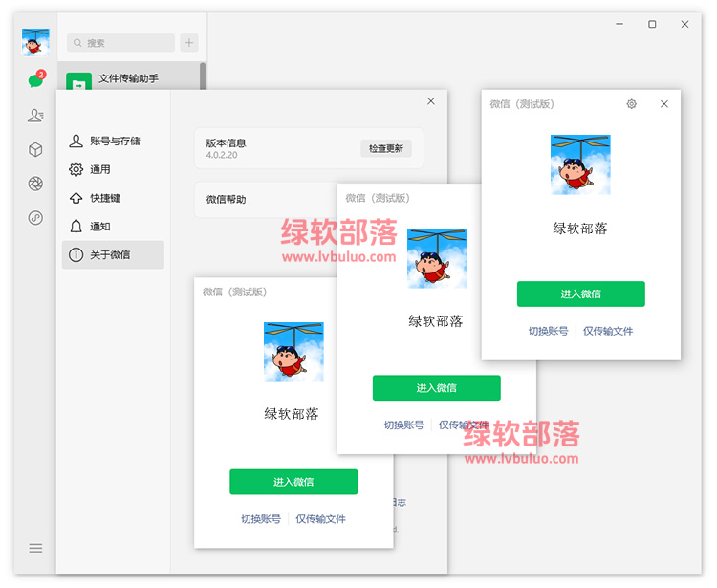This screenshot has height=588, width=717.
Task: Select 快捷键 in the settings menu
Action: point(113,198)
